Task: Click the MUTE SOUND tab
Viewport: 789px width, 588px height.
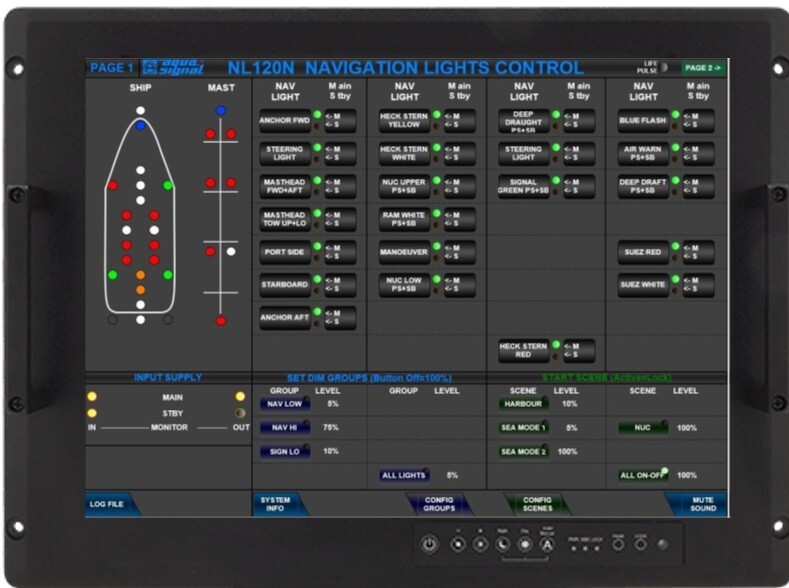Action: [697, 504]
